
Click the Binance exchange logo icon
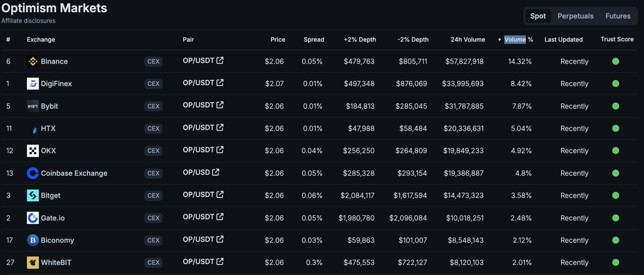33,62
